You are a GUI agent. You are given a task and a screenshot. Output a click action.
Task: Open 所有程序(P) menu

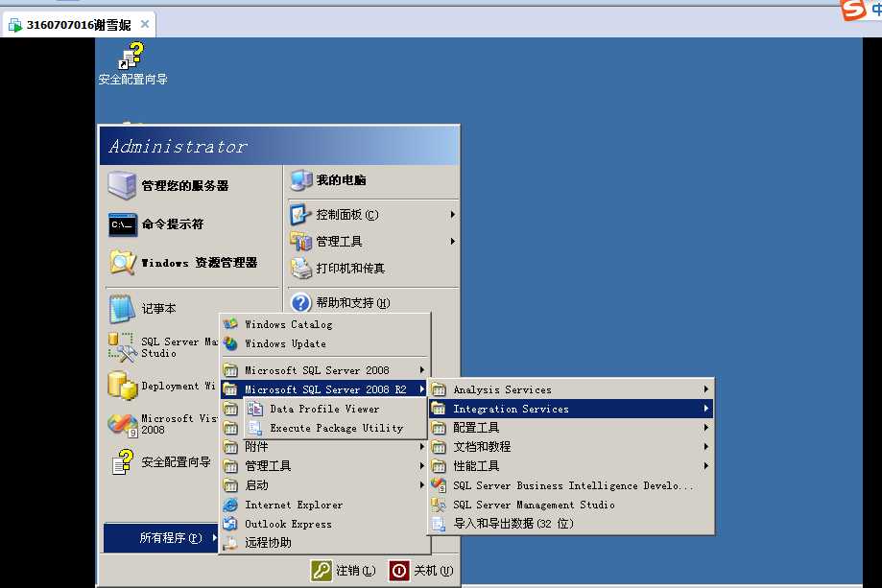pos(161,538)
